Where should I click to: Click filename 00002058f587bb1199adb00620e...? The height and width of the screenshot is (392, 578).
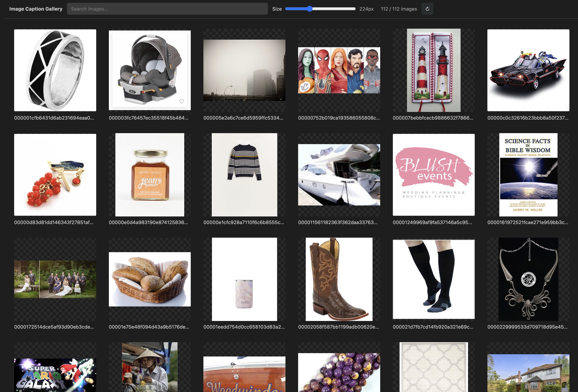click(339, 327)
